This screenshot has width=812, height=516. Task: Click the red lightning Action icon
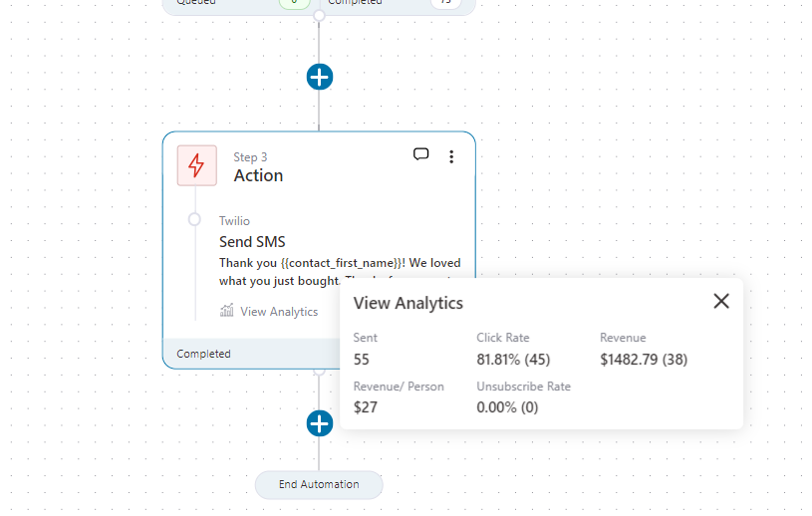click(197, 165)
